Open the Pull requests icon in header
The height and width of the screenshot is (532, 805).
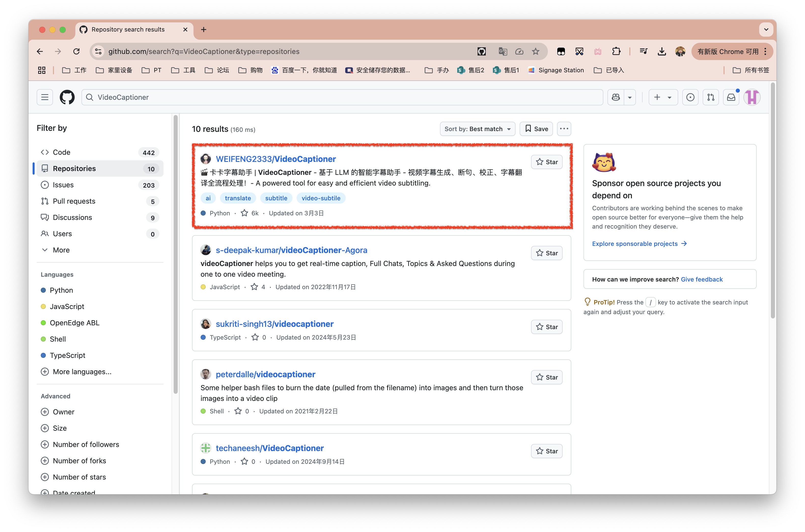click(711, 97)
